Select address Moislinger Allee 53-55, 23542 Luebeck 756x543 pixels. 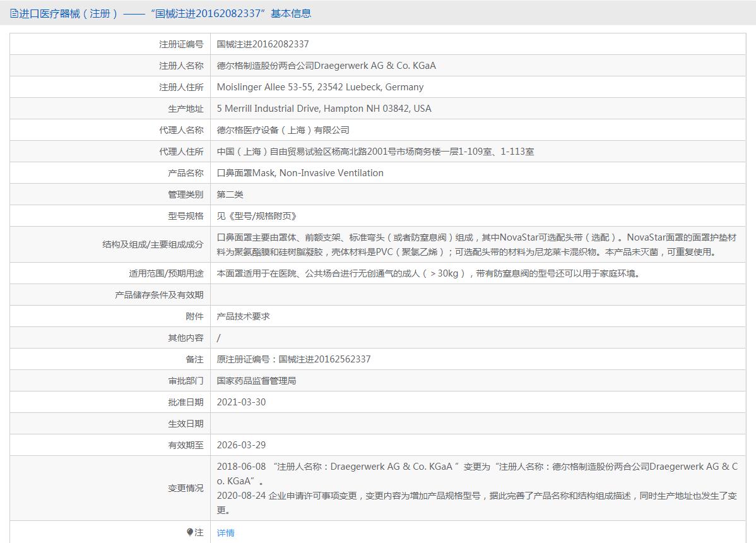[320, 87]
